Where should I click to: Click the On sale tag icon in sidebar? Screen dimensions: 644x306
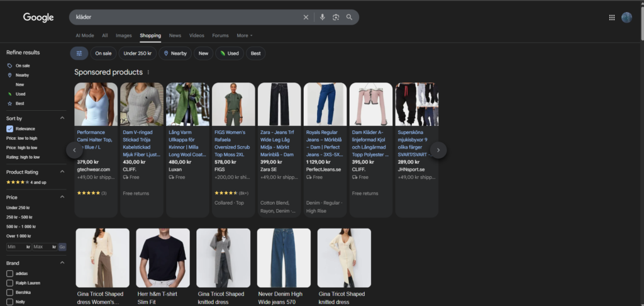coord(10,66)
